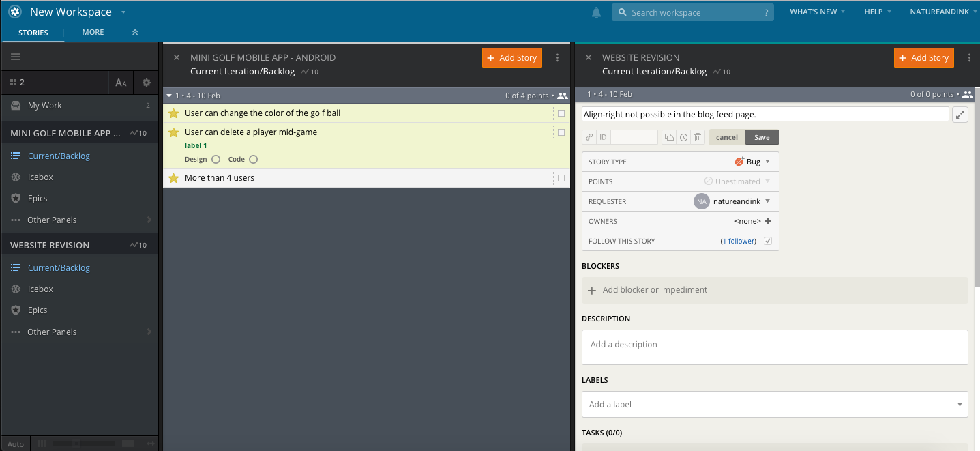Collapse the 4 - 10 Feb iteration in Mini Golf
The image size is (980, 451).
169,96
